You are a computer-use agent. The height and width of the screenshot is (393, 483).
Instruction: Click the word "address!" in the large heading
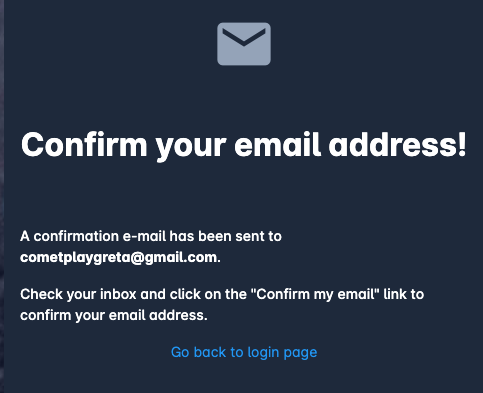tap(398, 144)
